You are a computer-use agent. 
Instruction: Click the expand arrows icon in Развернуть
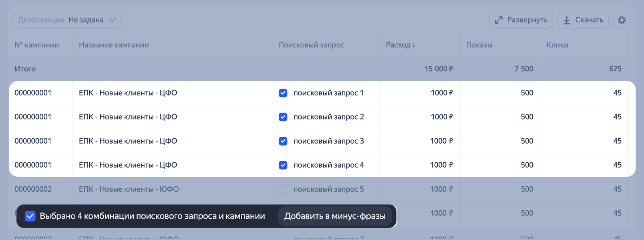coord(498,20)
